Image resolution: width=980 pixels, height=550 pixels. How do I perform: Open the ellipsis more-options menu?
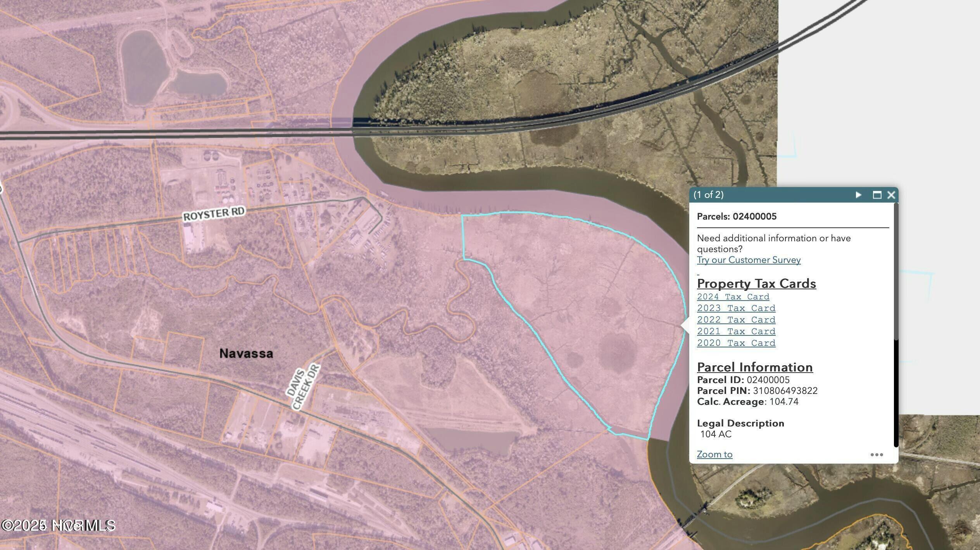pyautogui.click(x=876, y=454)
